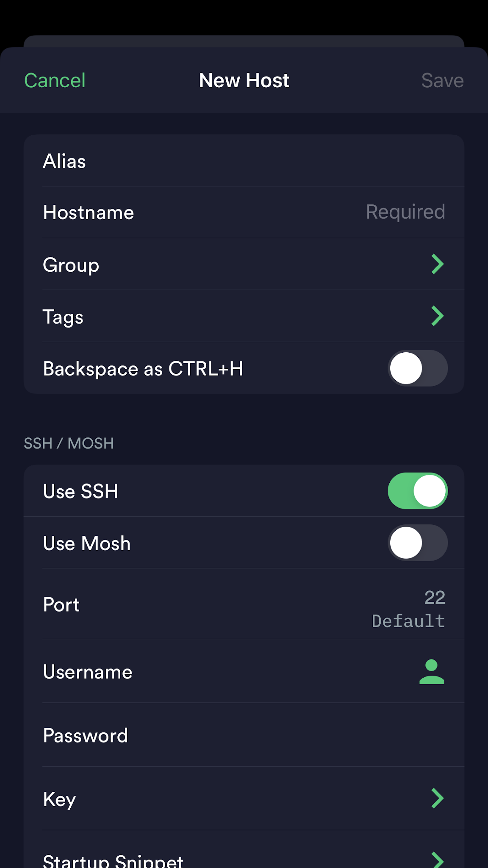The height and width of the screenshot is (868, 488).
Task: Tap the Username row label
Action: [x=88, y=672]
